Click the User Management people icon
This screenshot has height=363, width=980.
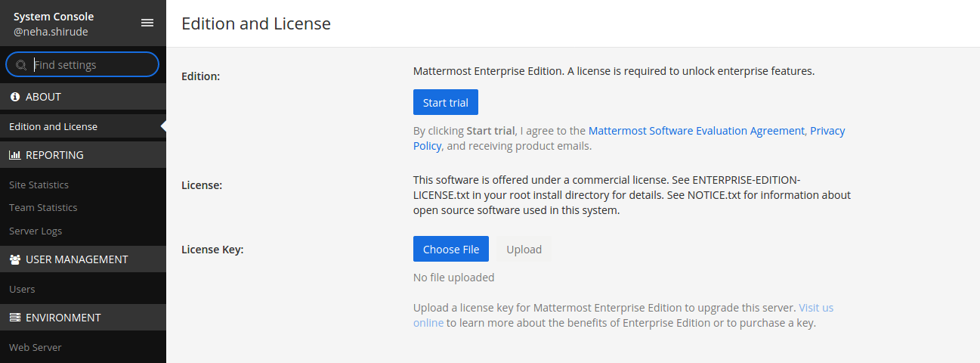14,259
